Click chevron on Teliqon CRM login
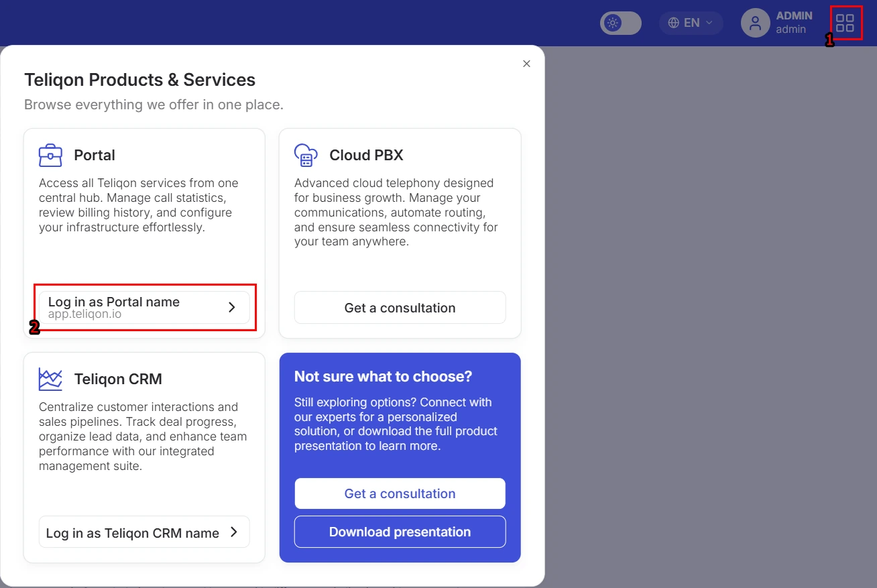This screenshot has height=588, width=877. click(234, 532)
